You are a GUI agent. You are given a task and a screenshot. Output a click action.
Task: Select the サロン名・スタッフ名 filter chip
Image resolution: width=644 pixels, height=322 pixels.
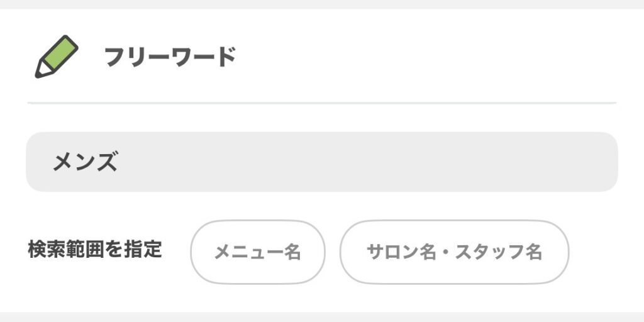[454, 252]
